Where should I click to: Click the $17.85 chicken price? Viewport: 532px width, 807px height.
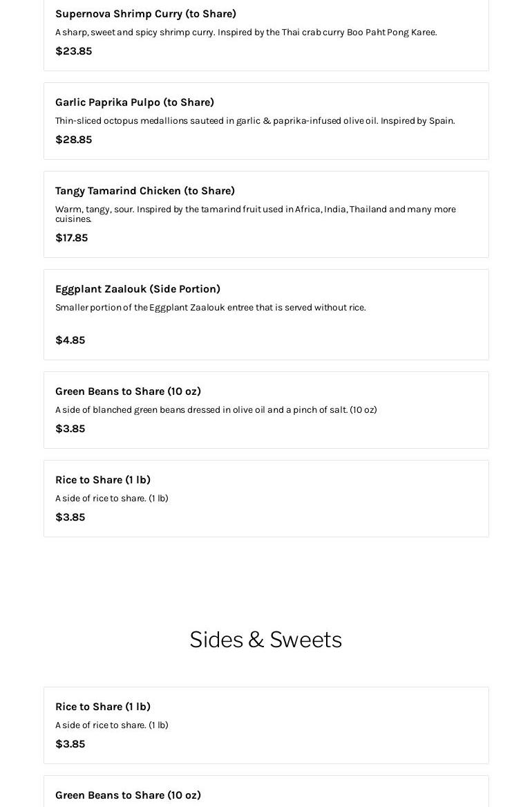(x=71, y=238)
